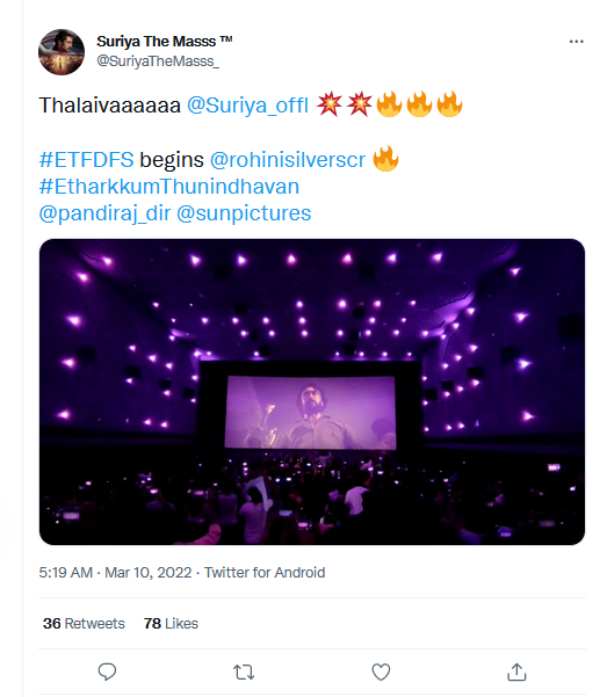Click the movie screen inside the photo
This screenshot has width=600, height=697.
click(311, 411)
